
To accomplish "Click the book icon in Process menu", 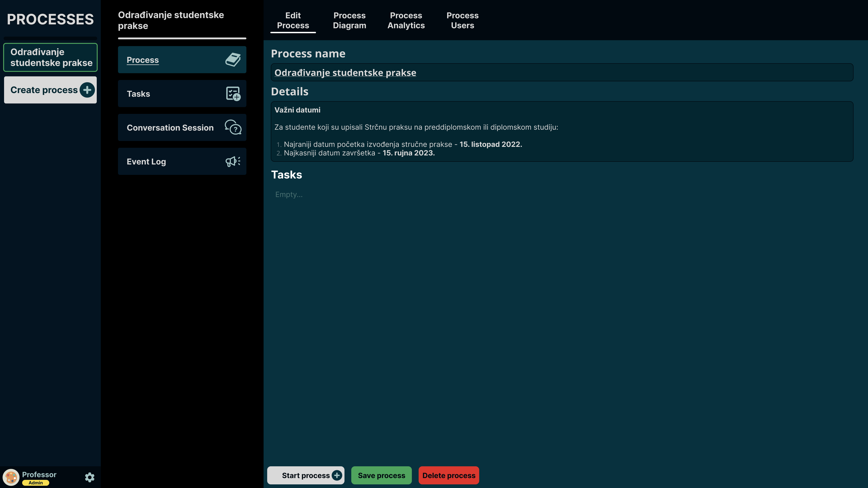I will 233,60.
